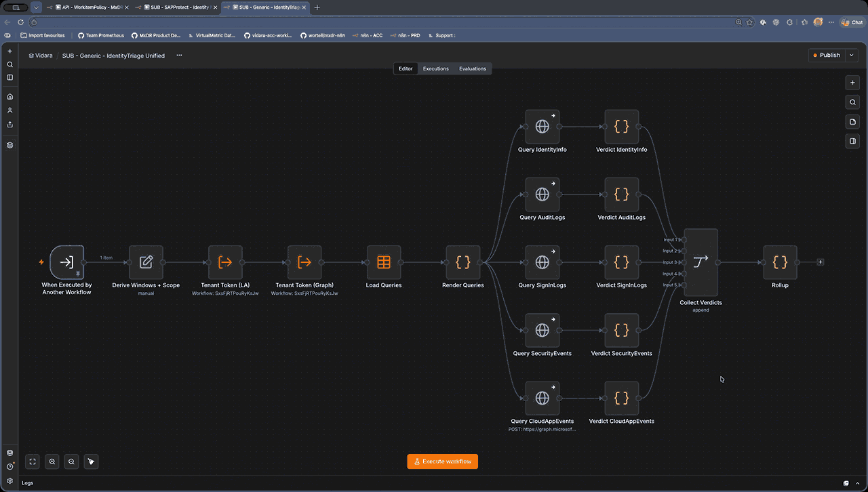
Task: Click the Query SecurityEvents node icon
Action: pyautogui.click(x=542, y=330)
